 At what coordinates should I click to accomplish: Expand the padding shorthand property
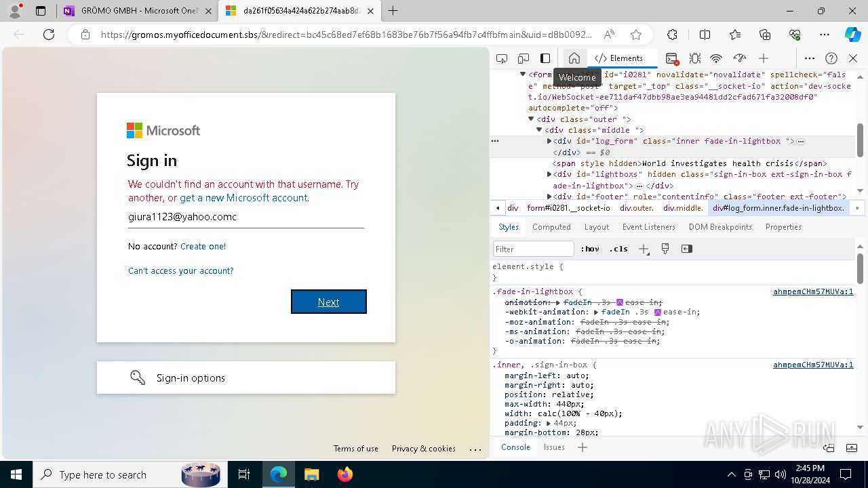[x=550, y=423]
